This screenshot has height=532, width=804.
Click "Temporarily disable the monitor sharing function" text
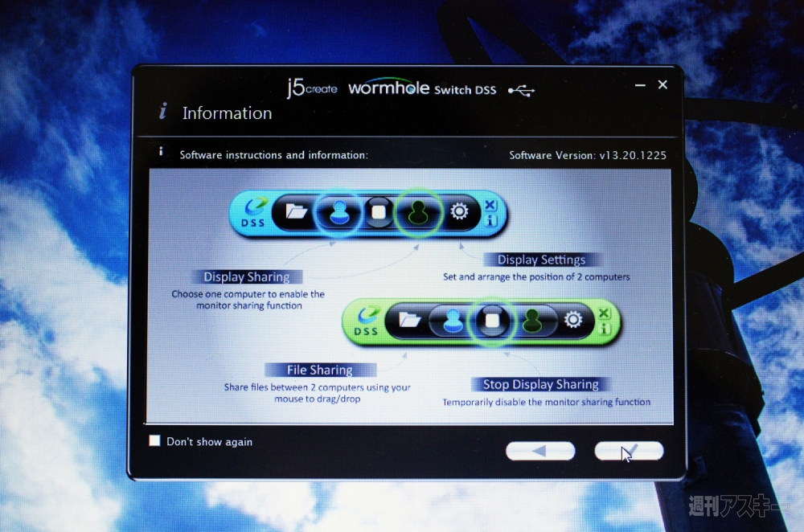point(547,402)
